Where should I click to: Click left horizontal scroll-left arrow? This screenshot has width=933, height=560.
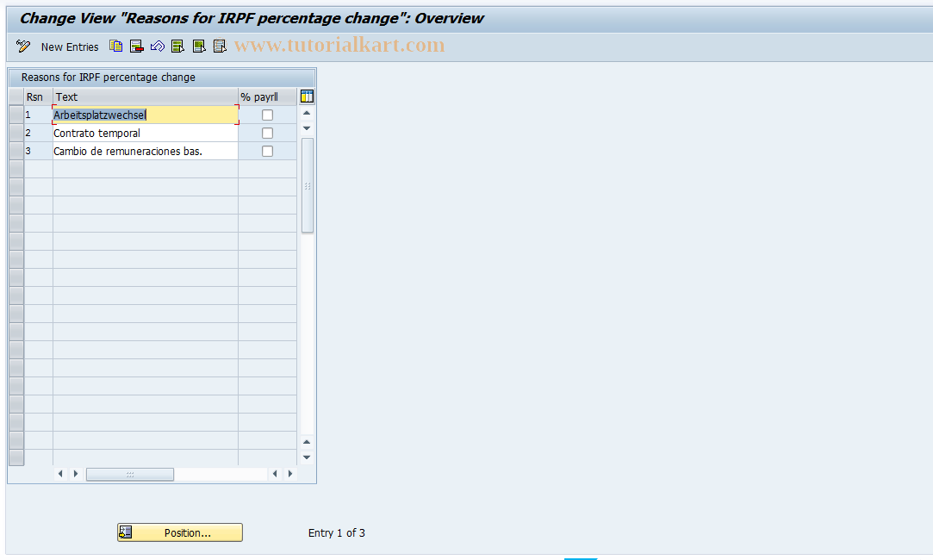pos(60,474)
